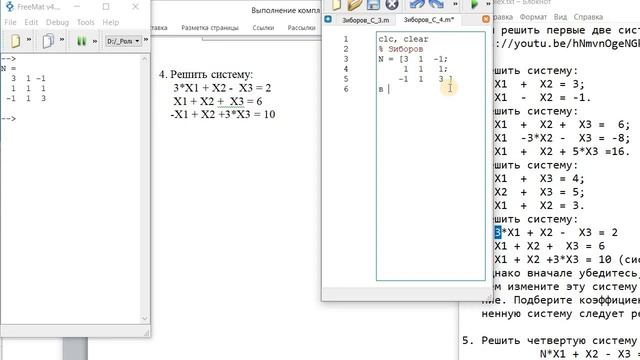
Task: Click editor line 4 with '1 1 1;'
Action: point(426,69)
